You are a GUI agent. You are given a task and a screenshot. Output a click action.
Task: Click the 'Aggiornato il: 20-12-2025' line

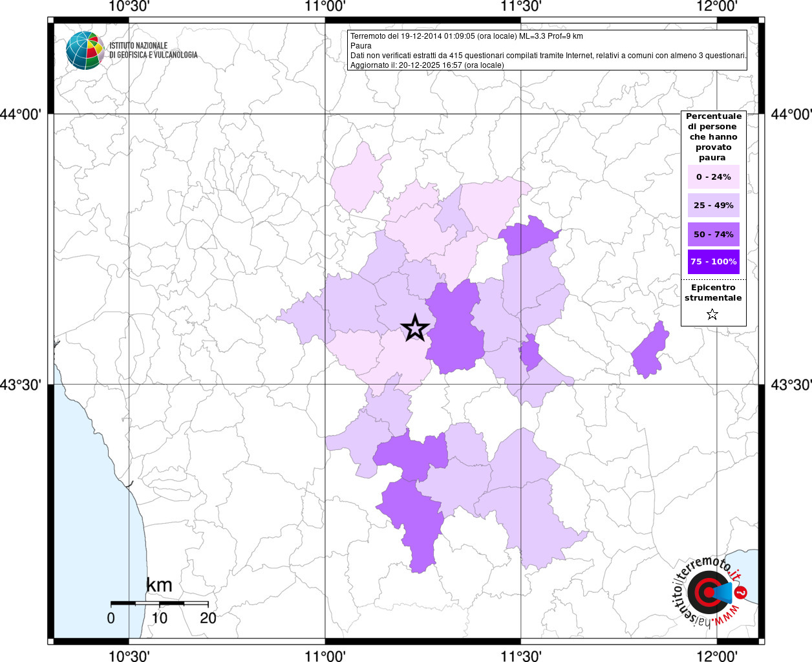(x=427, y=65)
